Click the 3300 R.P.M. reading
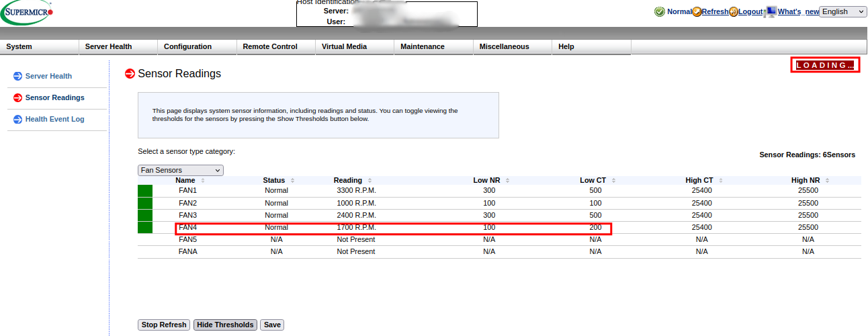Viewport: 868px width, 336px height. tap(356, 191)
